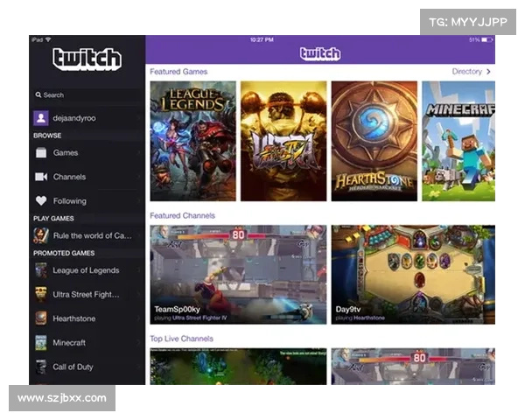Open 'Ultra Street Fight...' promoted game
The image size is (525, 420).
click(87, 294)
